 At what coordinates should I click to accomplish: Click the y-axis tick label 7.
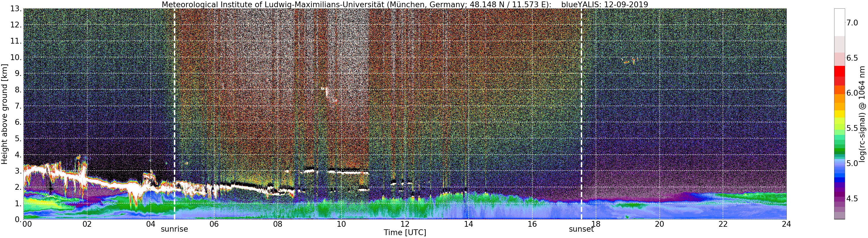[x=18, y=106]
